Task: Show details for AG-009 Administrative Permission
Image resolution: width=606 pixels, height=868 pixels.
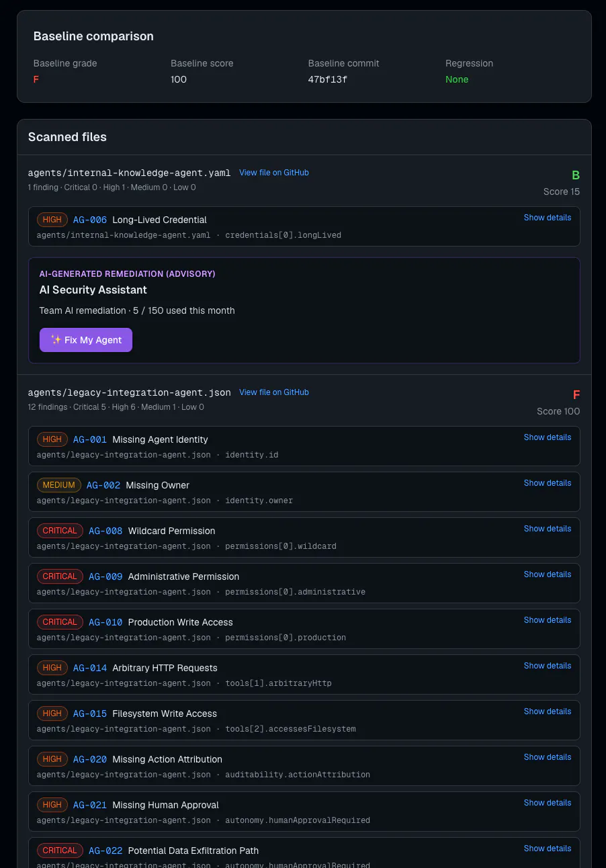Action: [x=548, y=574]
